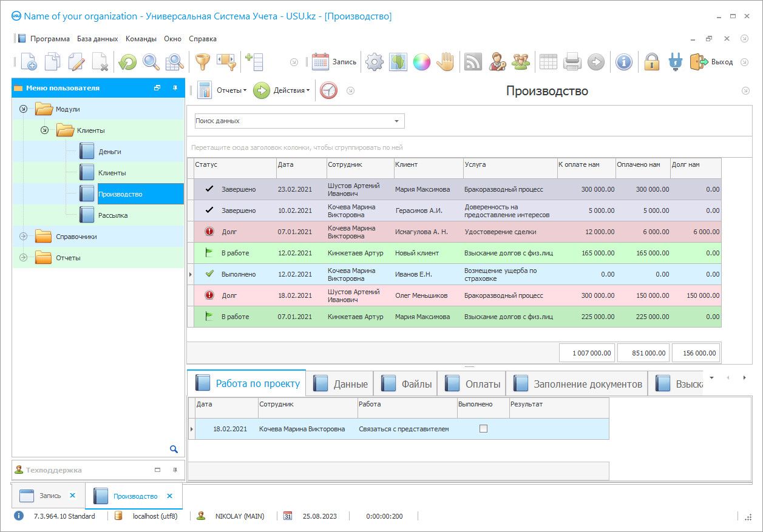The height and width of the screenshot is (532, 763).
Task: Click the printer icon
Action: (572, 62)
